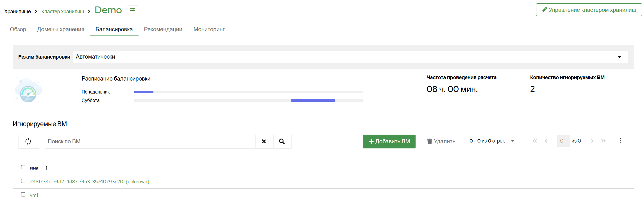The image size is (644, 207).
Task: Select the checkbox for vm1
Action: (23, 195)
